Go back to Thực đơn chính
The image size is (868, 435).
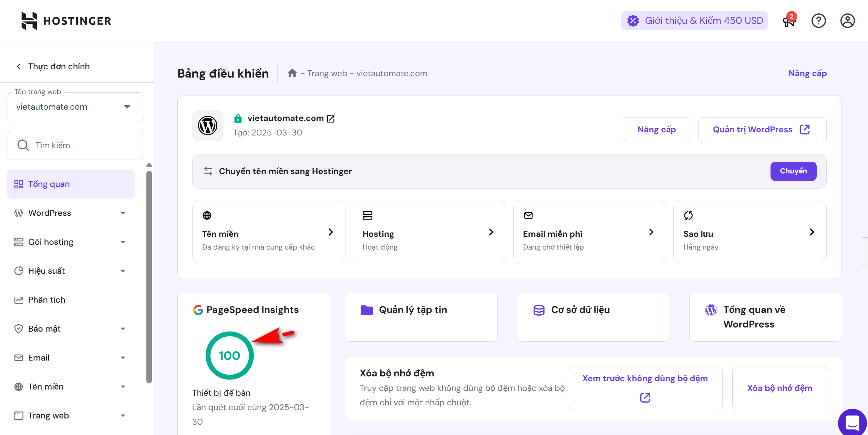point(53,66)
